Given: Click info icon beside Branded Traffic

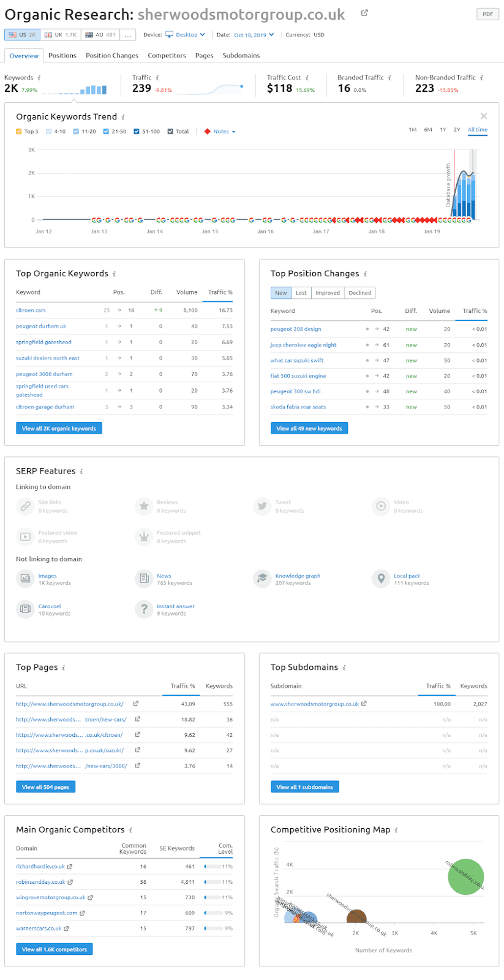Looking at the screenshot, I should coord(389,78).
